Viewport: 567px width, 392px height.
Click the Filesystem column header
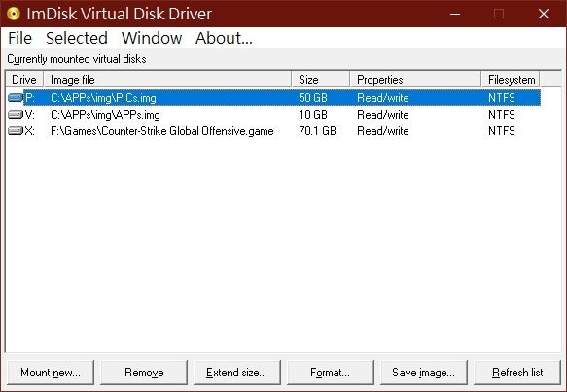click(x=511, y=79)
